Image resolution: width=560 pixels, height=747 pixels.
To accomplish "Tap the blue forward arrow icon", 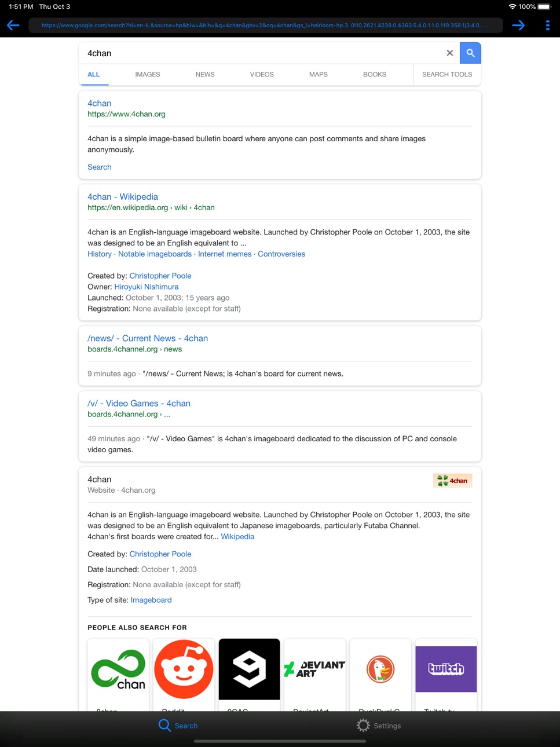I will (x=518, y=25).
